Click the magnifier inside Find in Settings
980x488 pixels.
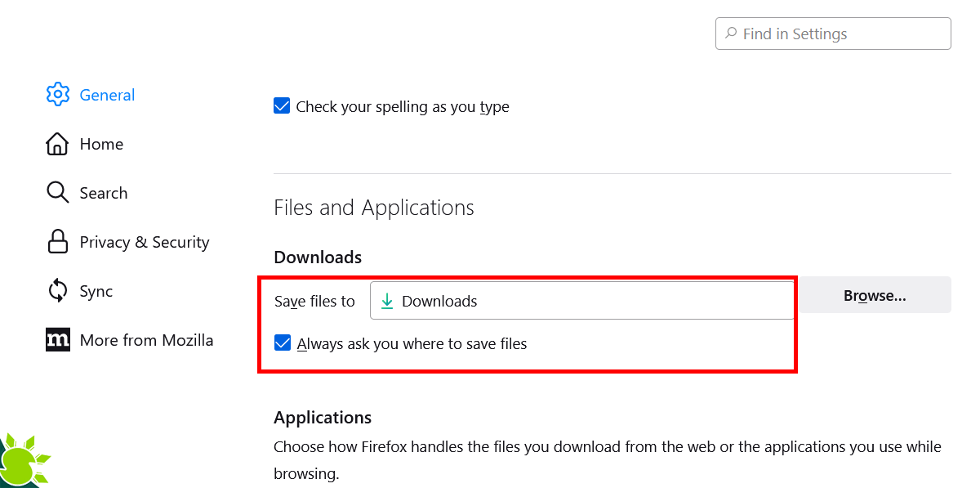click(x=731, y=34)
